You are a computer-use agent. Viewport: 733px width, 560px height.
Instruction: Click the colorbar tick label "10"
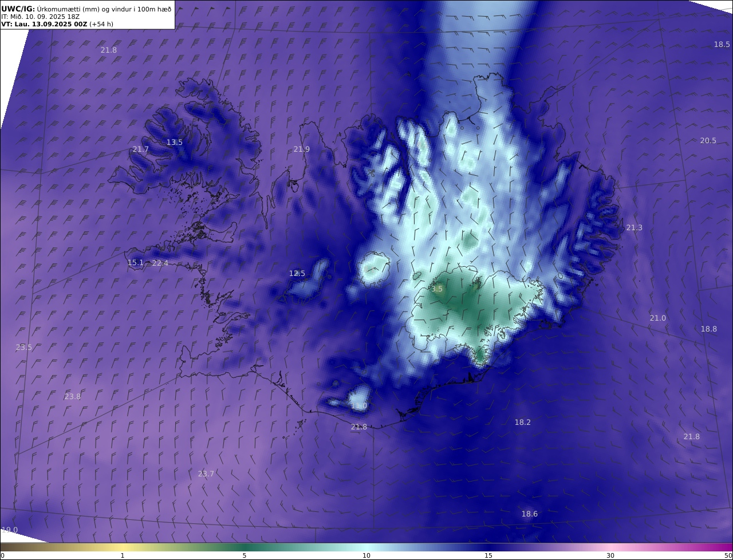[366, 555]
